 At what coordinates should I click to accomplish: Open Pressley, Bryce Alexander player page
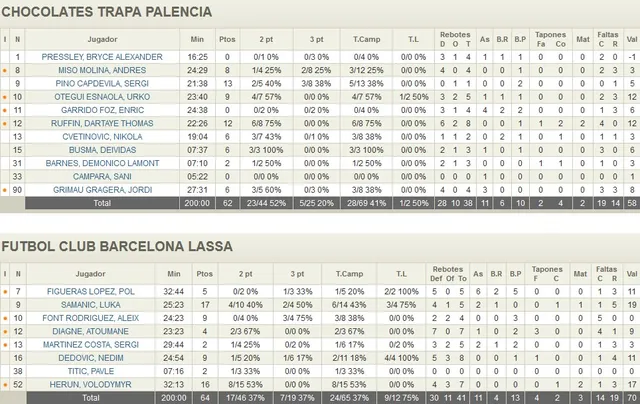coord(101,58)
